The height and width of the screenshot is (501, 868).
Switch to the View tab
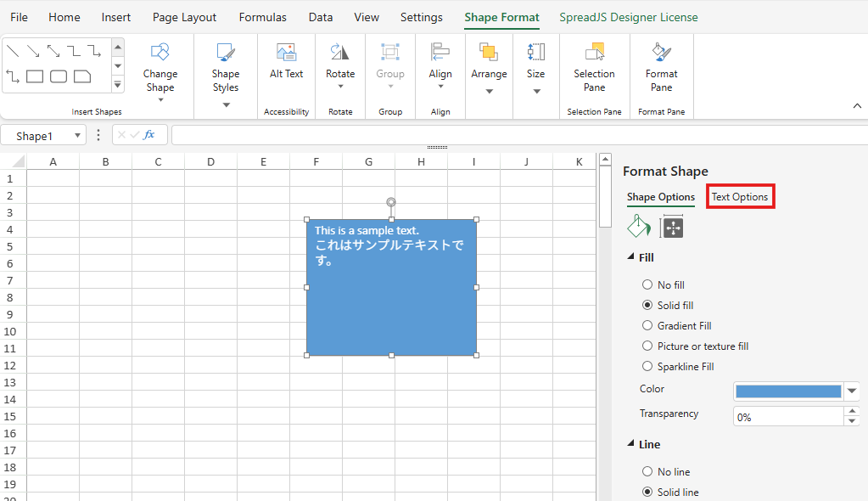(x=367, y=17)
